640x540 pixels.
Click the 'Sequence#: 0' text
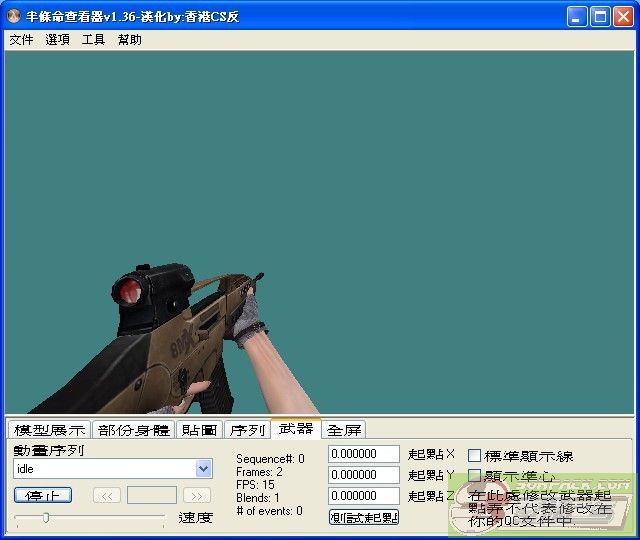(x=270, y=459)
